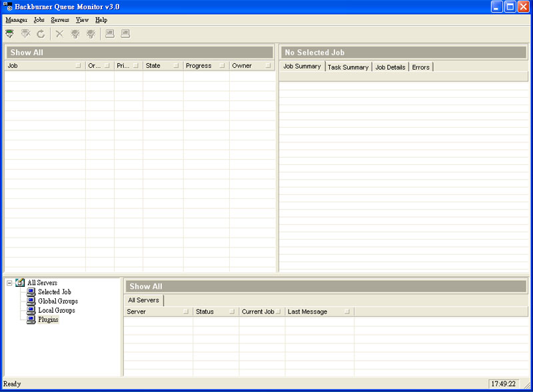The height and width of the screenshot is (392, 533).
Task: Open filter box in State column header
Action: coord(176,66)
